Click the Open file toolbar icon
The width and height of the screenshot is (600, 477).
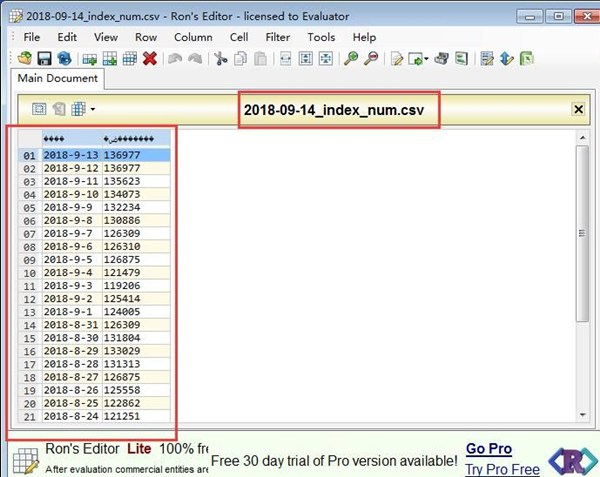pos(24,59)
